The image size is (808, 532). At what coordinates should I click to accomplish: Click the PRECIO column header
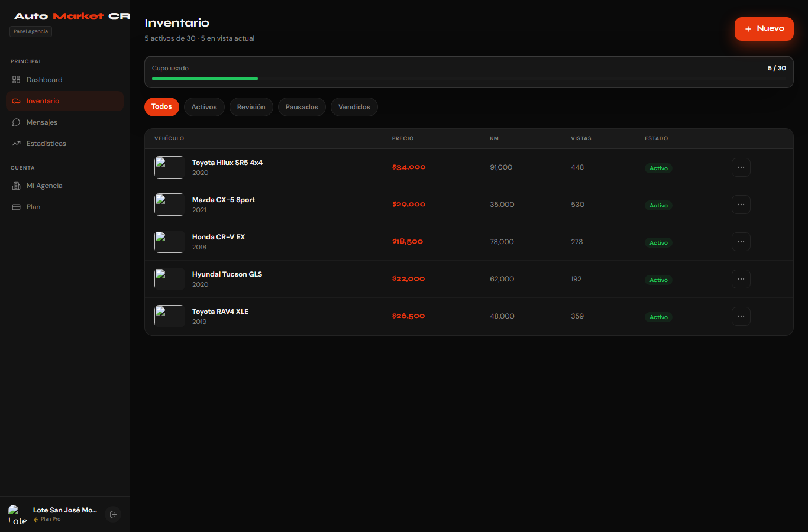pos(403,138)
